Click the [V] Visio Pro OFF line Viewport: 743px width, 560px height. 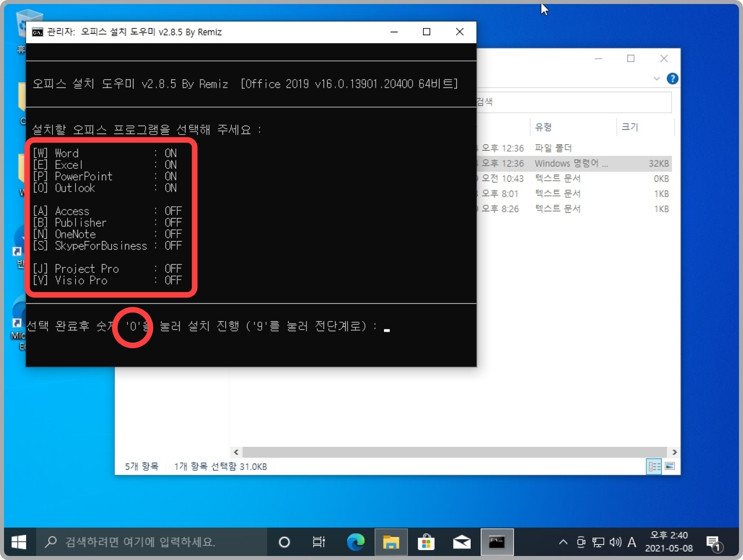(107, 280)
